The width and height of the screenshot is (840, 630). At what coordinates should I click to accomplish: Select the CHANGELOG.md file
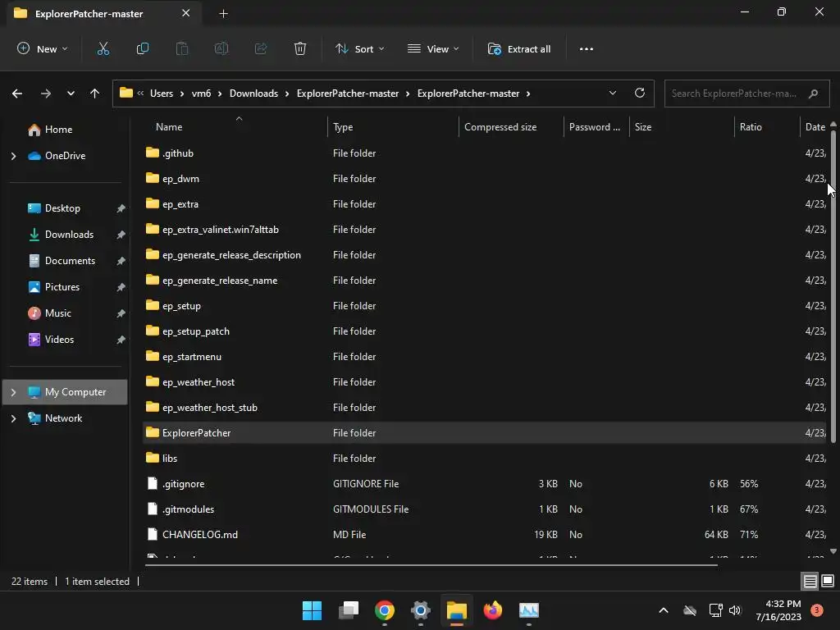pyautogui.click(x=484, y=535)
